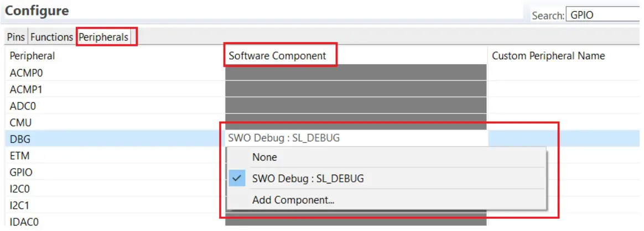Open the Functions tab
644x231 pixels.
(x=51, y=38)
